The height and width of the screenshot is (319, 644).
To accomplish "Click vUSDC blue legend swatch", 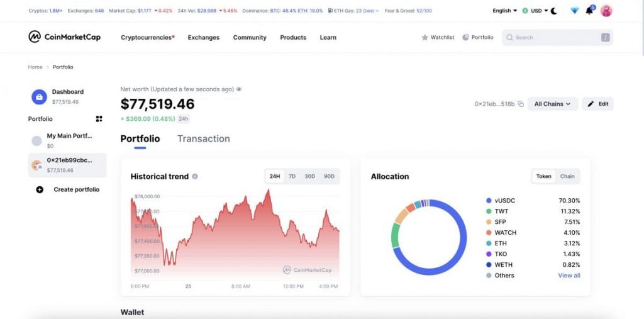I will tap(489, 201).
